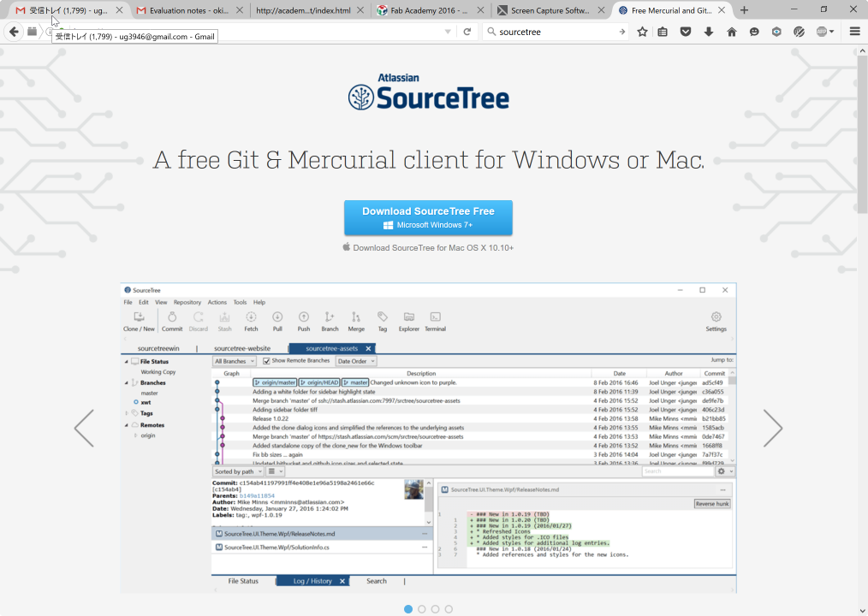The height and width of the screenshot is (616, 868).
Task: Collapse the Branches tree section
Action: (x=126, y=382)
